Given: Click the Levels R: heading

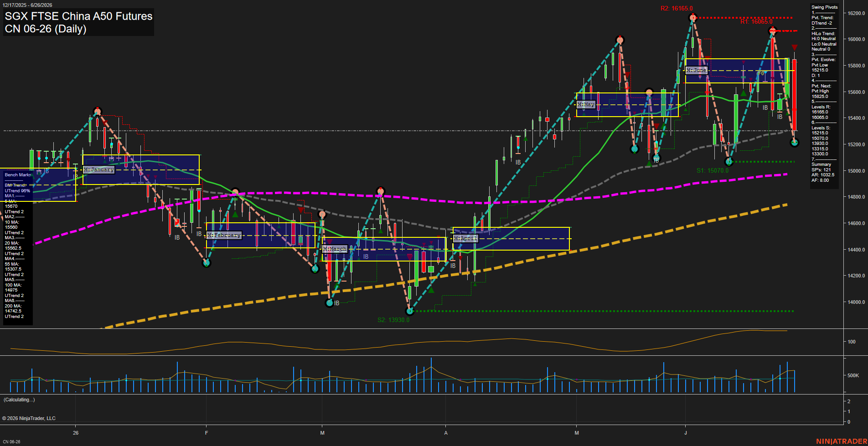Looking at the screenshot, I should (x=821, y=107).
